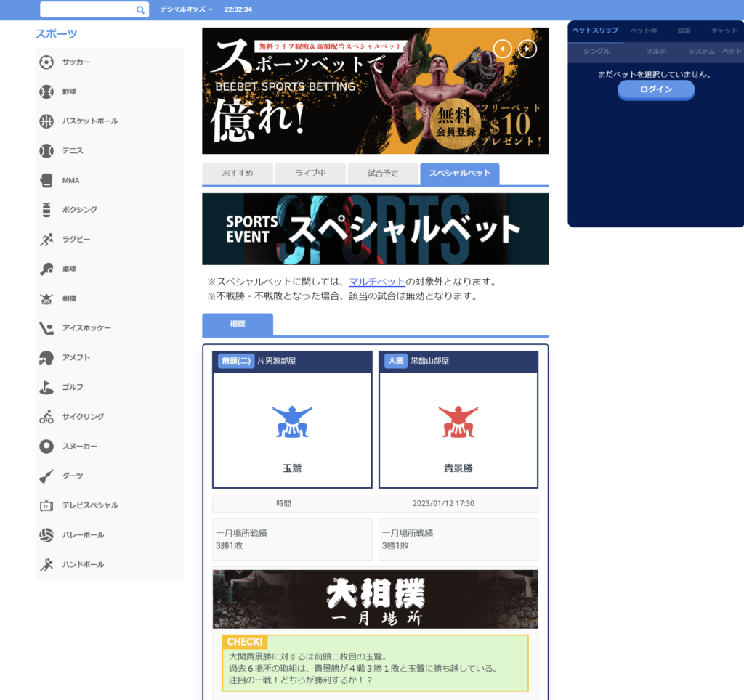Screen dimensions: 744x700
Task: Click the banner previous arrow
Action: (503, 49)
